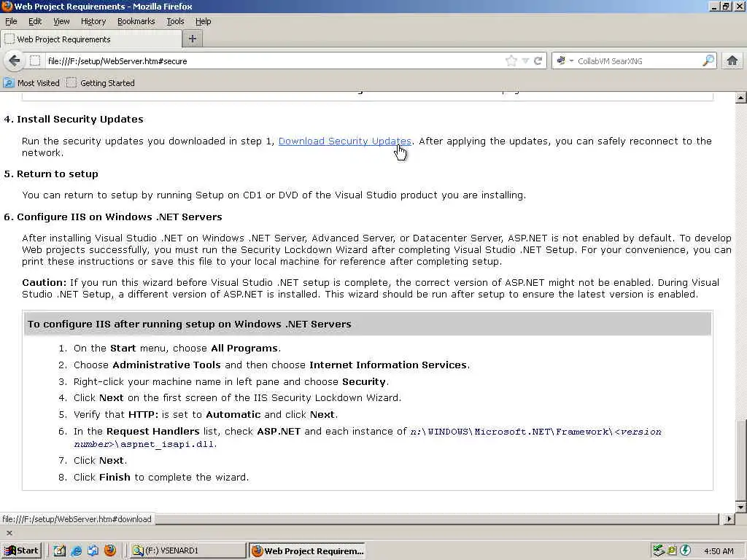747x560 pixels.
Task: Open the URL history dropdown arrow
Action: click(x=525, y=61)
